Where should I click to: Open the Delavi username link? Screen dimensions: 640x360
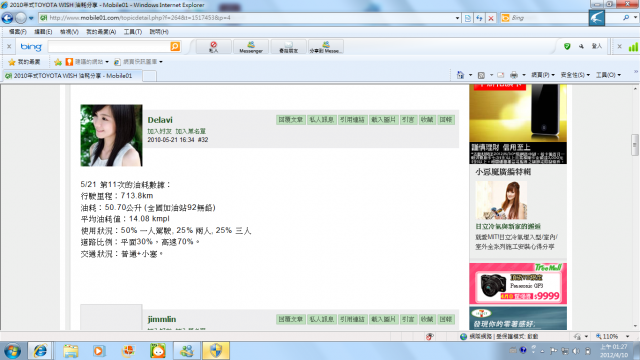[160, 120]
